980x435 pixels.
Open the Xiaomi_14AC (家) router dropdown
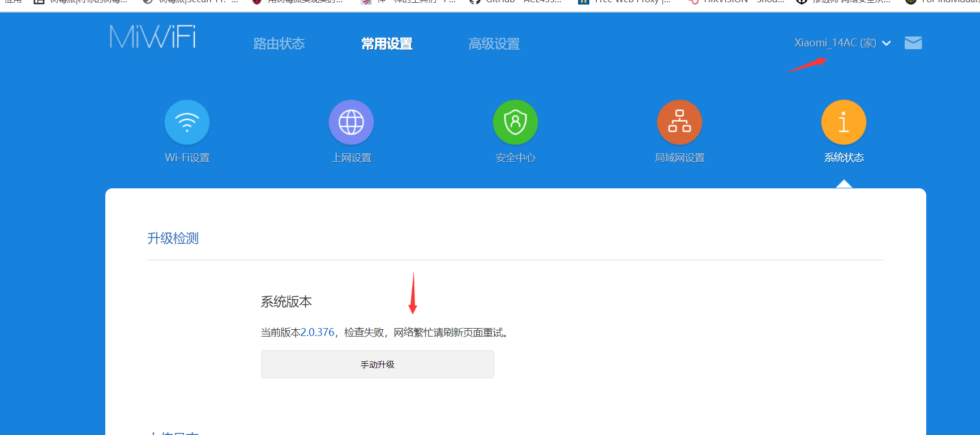835,43
